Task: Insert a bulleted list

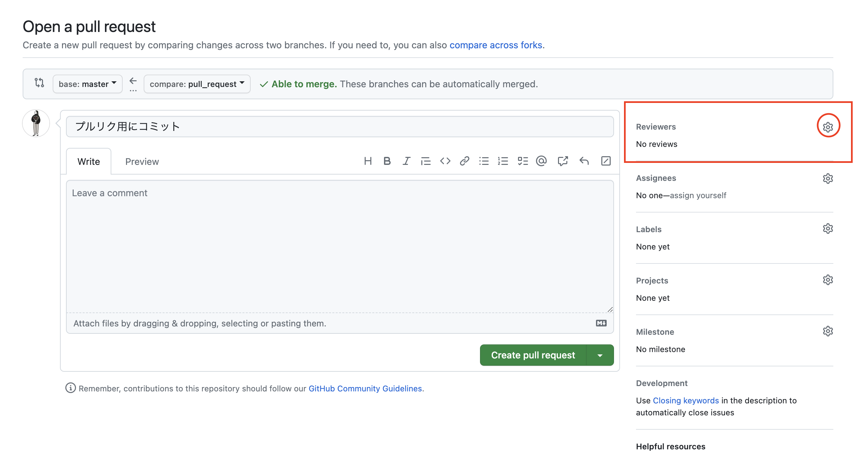Action: click(x=484, y=161)
